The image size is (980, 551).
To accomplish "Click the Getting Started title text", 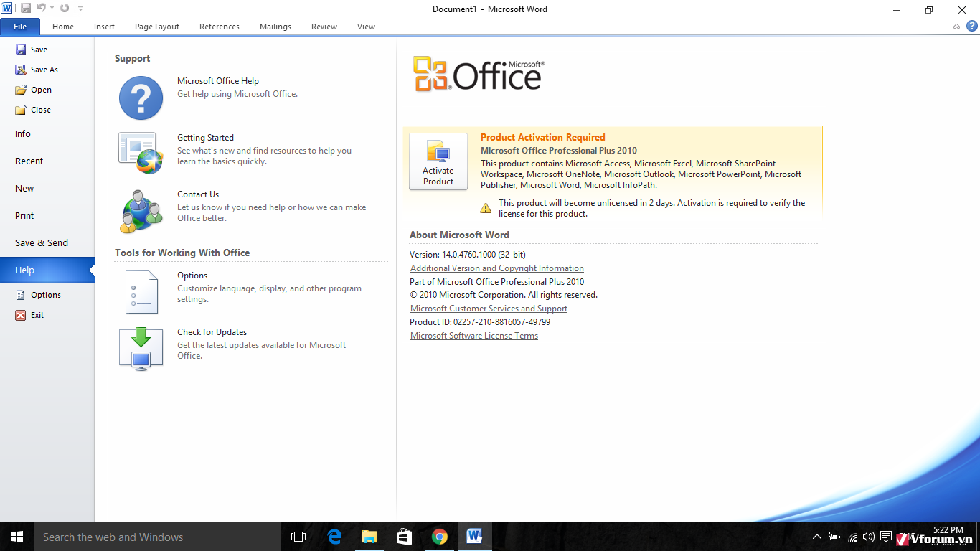I will (206, 138).
